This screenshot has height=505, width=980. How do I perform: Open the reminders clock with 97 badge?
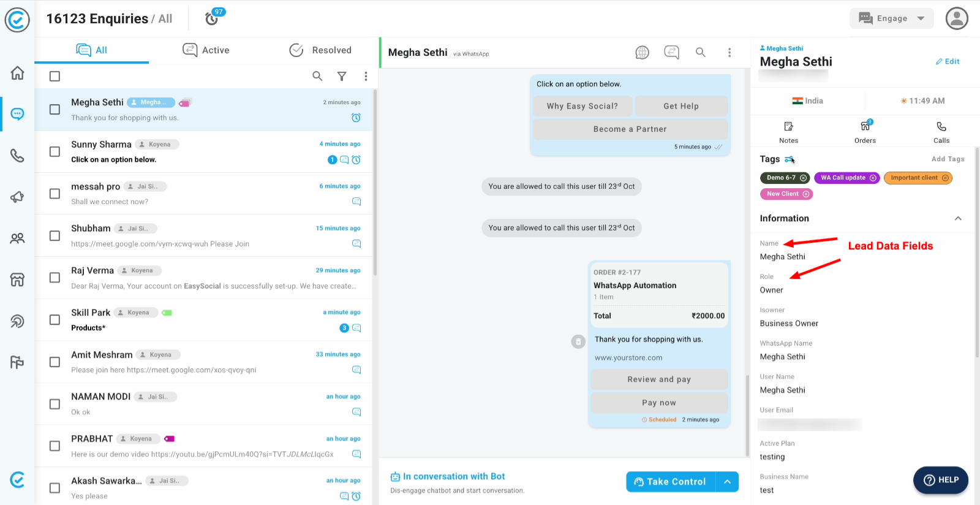tap(212, 18)
